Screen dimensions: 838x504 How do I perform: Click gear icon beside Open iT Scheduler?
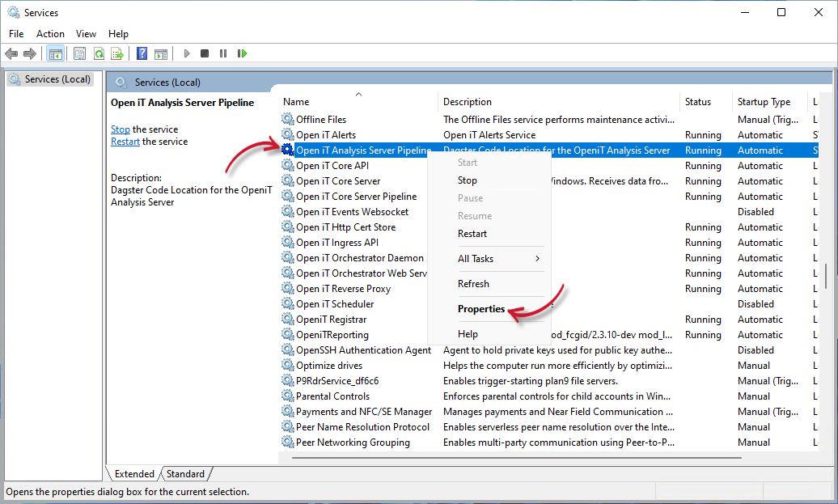point(287,303)
